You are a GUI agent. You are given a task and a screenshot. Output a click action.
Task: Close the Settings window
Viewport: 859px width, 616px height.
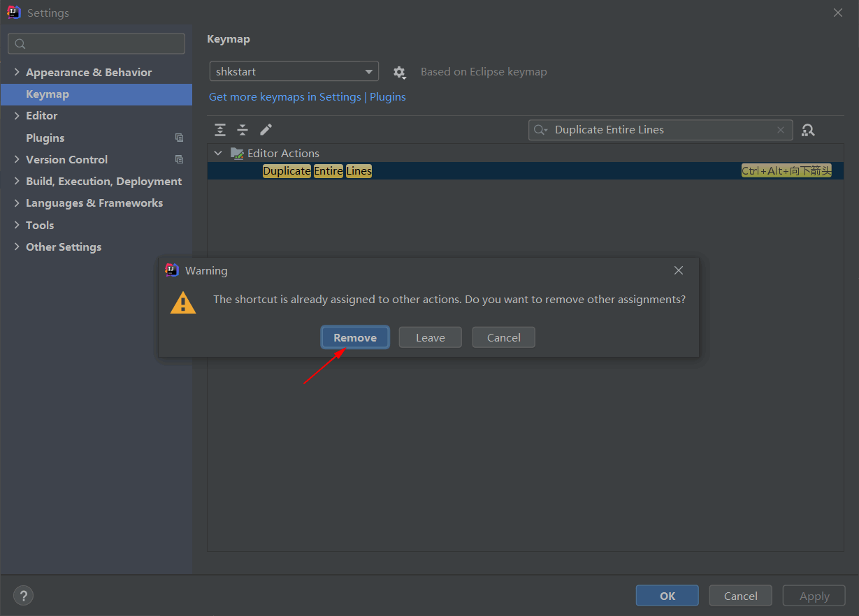tap(838, 13)
